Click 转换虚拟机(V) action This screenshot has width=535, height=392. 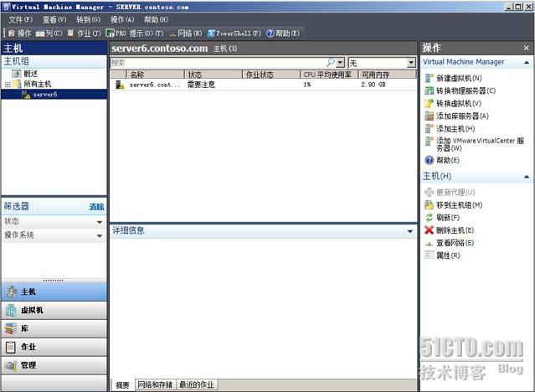click(x=459, y=104)
